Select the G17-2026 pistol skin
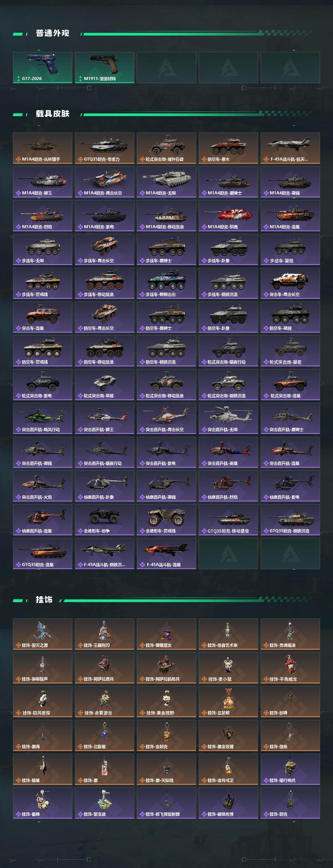 click(42, 67)
